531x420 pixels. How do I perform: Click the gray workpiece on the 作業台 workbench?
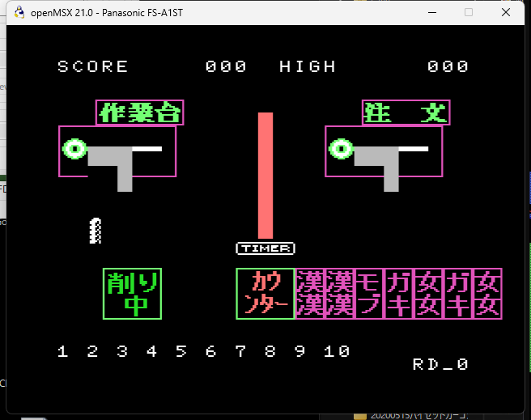point(110,168)
